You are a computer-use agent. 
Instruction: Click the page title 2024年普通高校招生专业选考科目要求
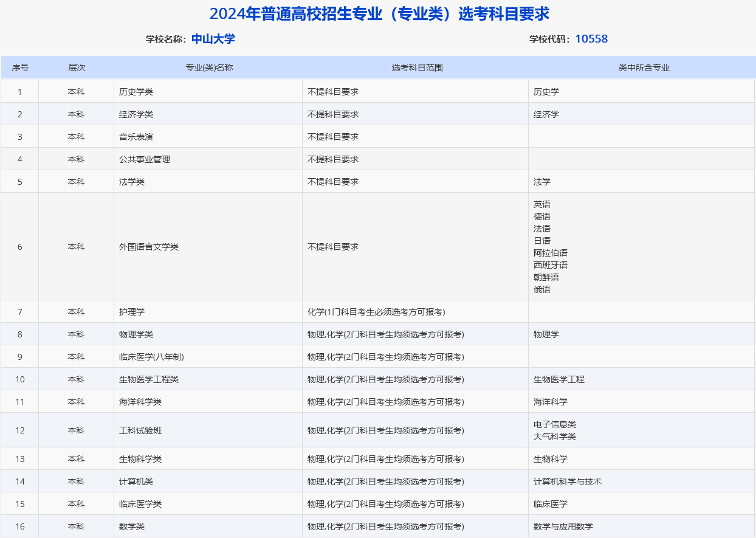pyautogui.click(x=379, y=14)
